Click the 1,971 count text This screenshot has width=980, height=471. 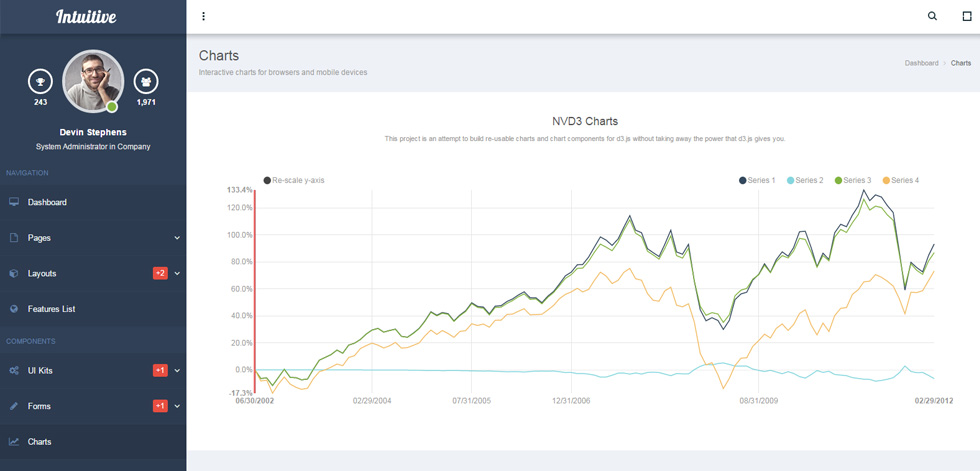coord(146,102)
